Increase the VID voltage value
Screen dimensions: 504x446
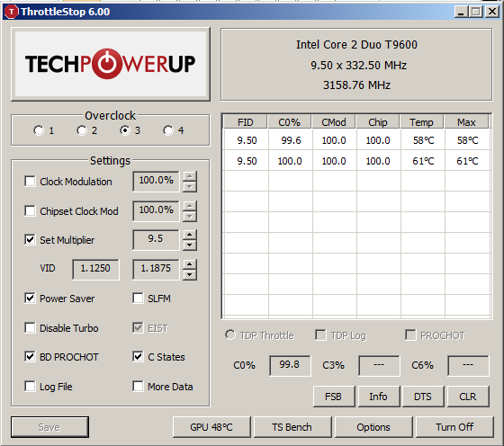click(x=190, y=264)
